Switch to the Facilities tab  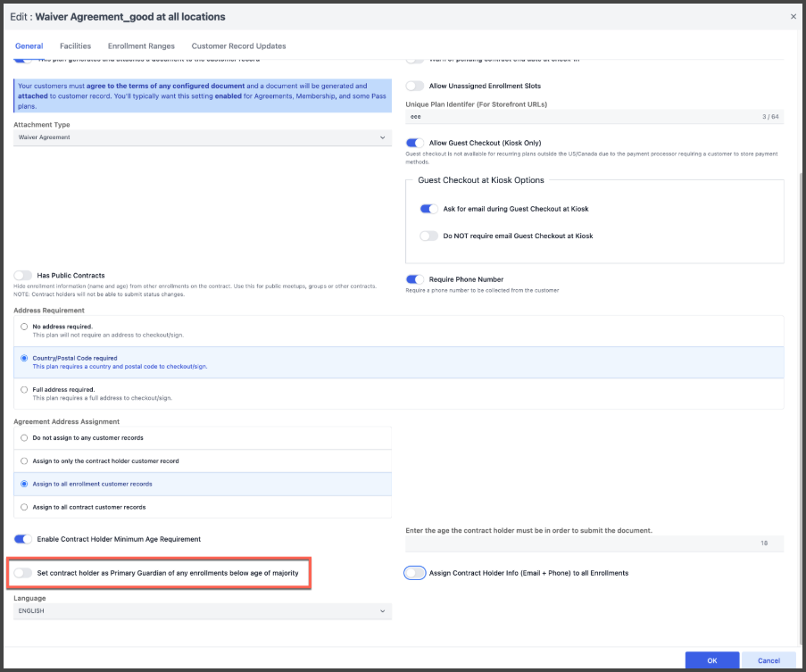tap(75, 46)
